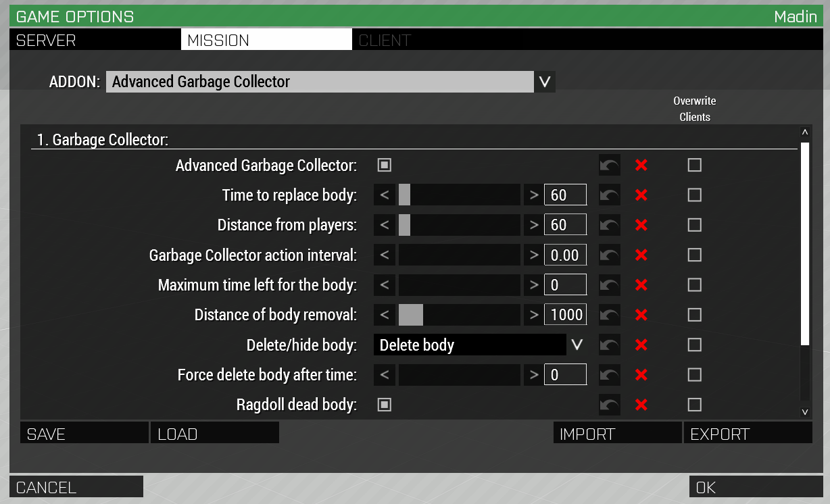830x504 pixels.
Task: Click undo arrow for Time to replace body
Action: click(609, 195)
